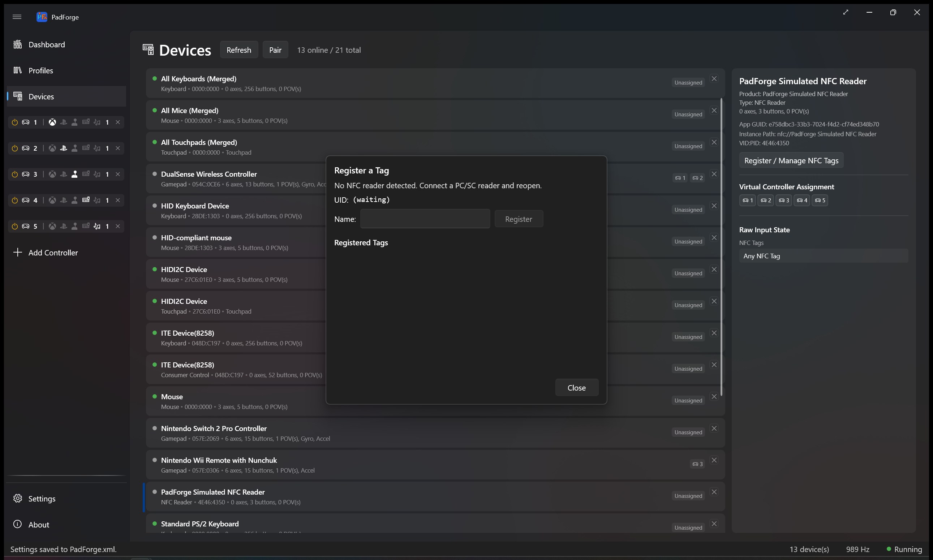
Task: Toggle power for virtual controller 2
Action: (15, 148)
